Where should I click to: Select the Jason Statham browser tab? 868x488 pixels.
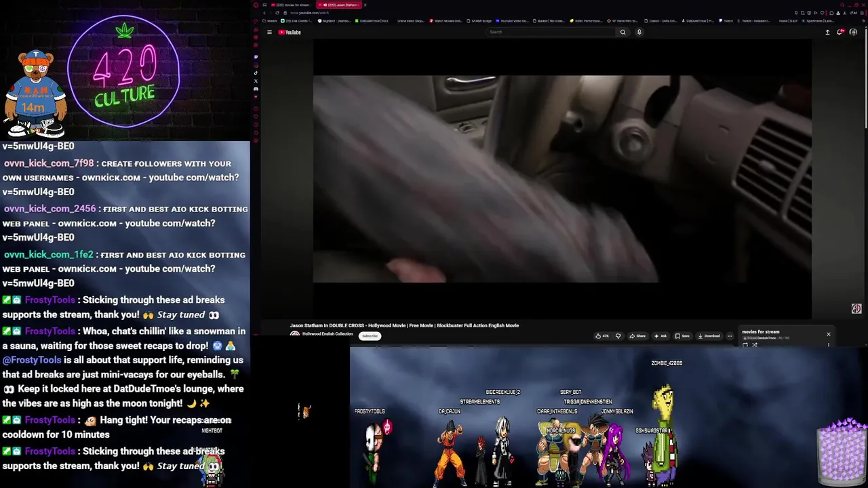pos(338,5)
